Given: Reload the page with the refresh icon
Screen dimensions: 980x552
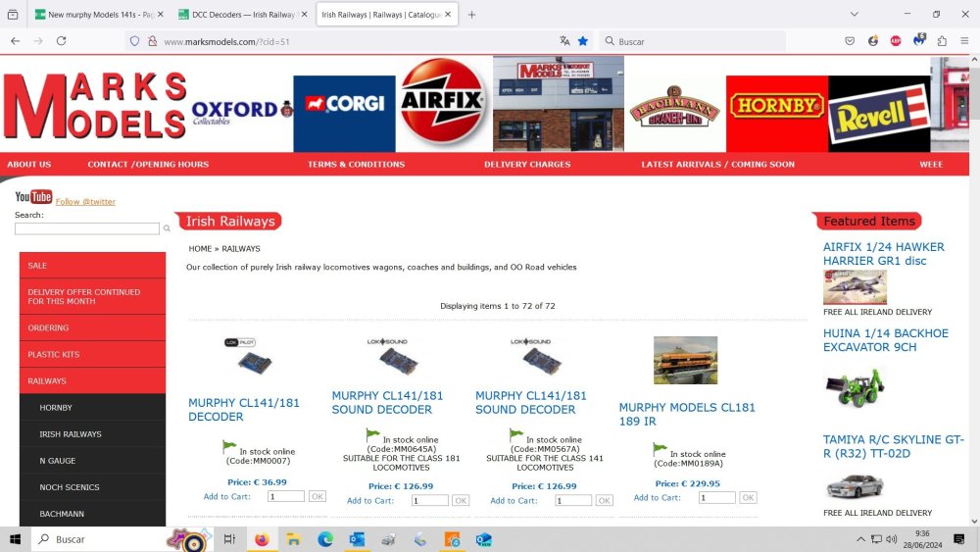Looking at the screenshot, I should (x=61, y=41).
